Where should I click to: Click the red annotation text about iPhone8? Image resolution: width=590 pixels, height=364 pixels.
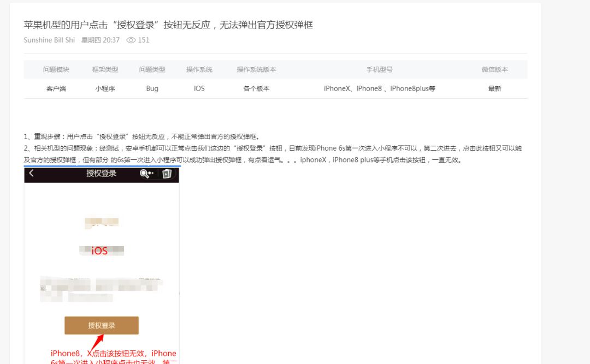pos(114,357)
